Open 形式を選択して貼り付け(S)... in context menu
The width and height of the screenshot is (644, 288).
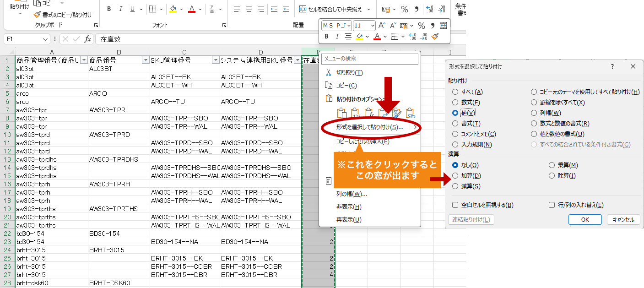(x=370, y=127)
